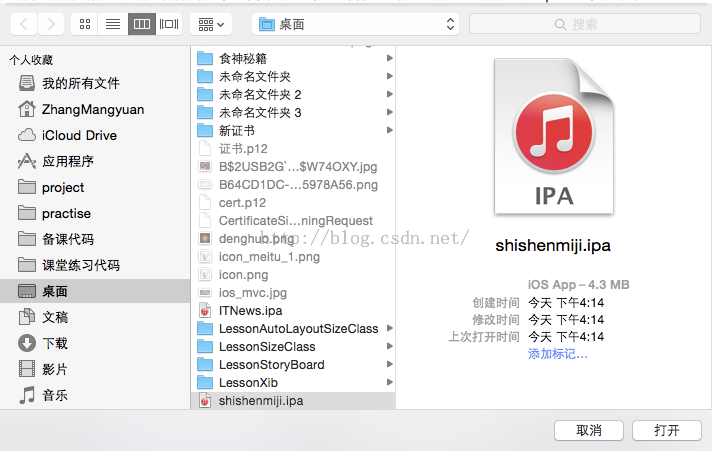This screenshot has width=713, height=453.
Task: Select LessonXib folder
Action: (x=293, y=383)
